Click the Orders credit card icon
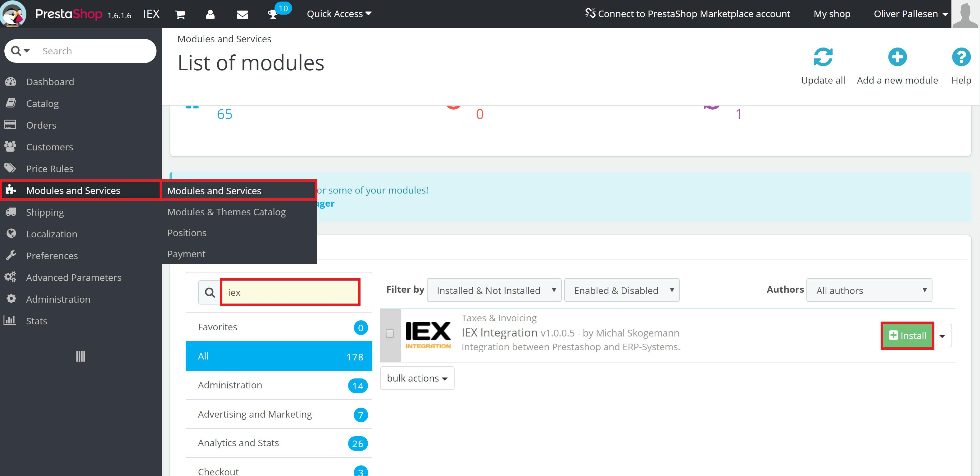This screenshot has width=980, height=476. tap(10, 125)
